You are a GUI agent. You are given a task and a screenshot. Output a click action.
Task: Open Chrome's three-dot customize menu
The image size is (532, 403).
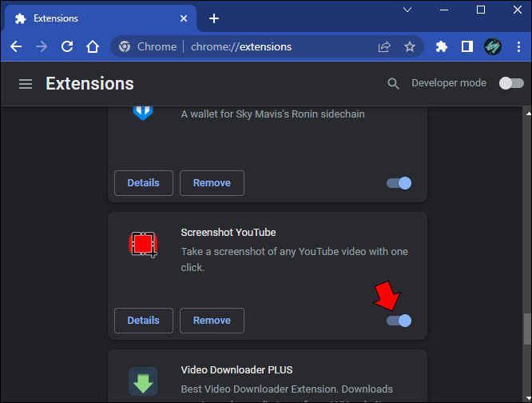(517, 46)
